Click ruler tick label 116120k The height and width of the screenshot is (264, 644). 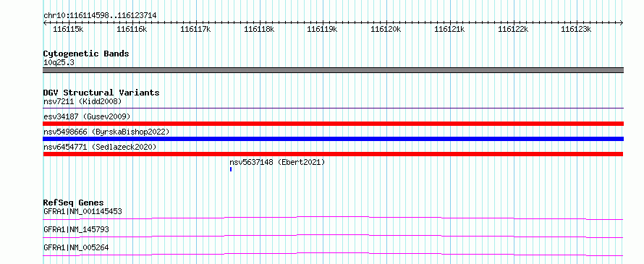point(386,29)
